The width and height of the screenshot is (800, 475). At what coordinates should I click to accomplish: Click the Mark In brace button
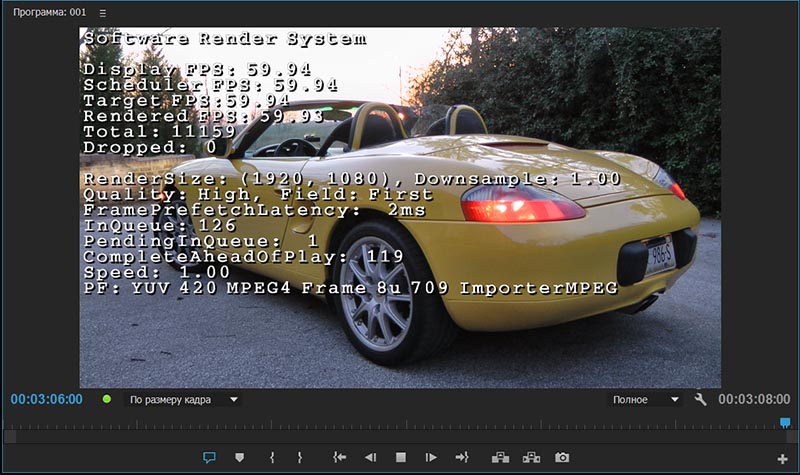[272, 458]
